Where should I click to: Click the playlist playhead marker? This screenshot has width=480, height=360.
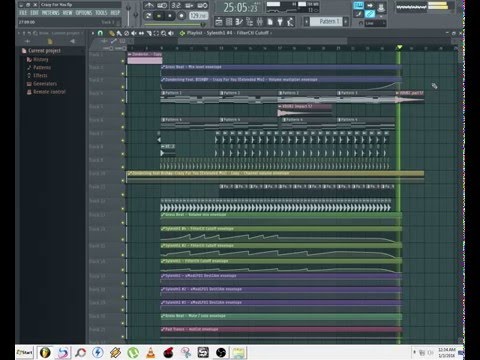pyautogui.click(x=399, y=48)
